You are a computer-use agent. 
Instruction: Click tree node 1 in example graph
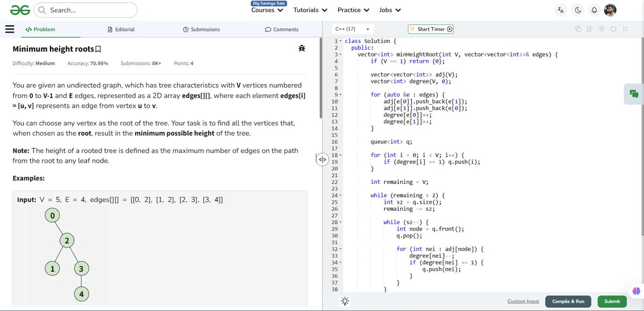point(52,268)
